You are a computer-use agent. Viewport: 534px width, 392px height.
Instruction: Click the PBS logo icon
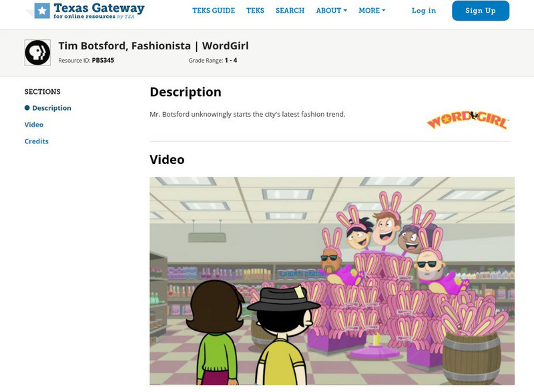pyautogui.click(x=37, y=53)
